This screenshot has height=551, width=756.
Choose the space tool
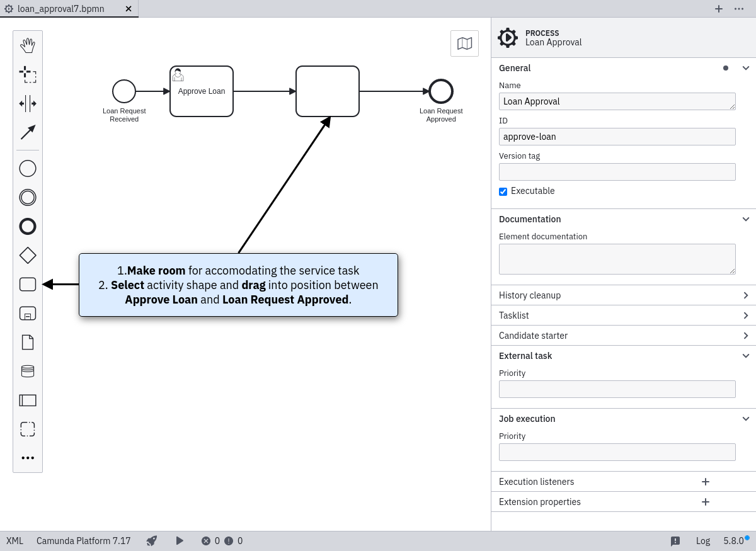[x=28, y=103]
